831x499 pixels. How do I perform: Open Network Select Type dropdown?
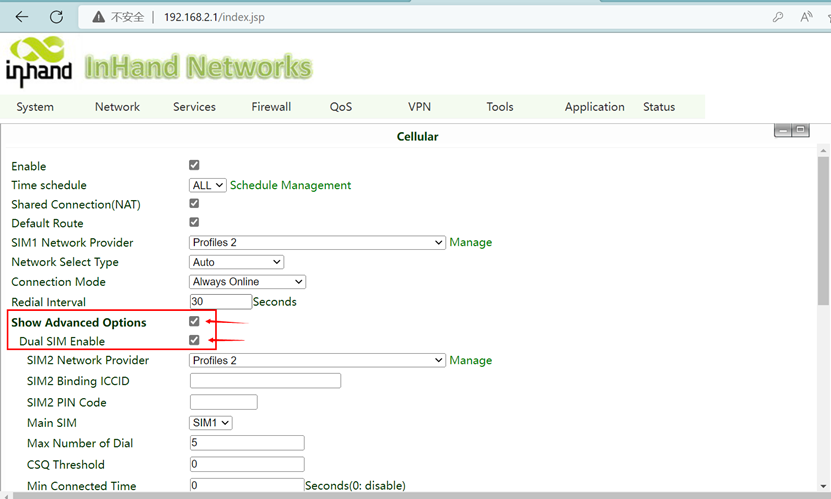(236, 262)
